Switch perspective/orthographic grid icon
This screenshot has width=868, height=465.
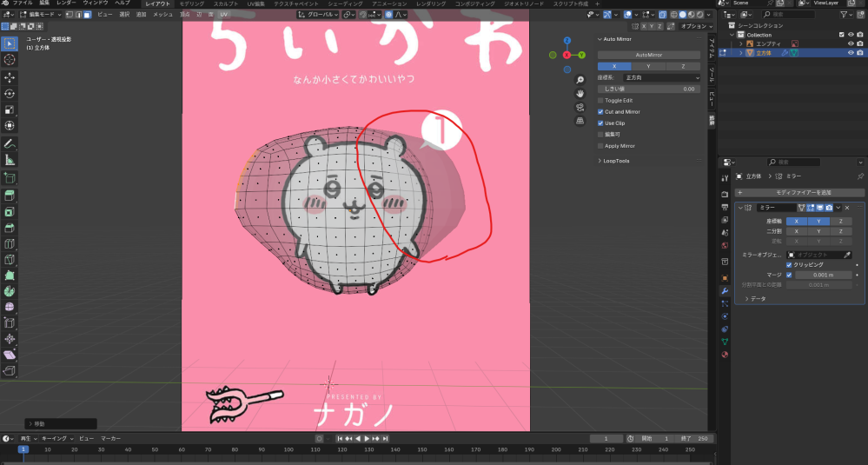580,121
